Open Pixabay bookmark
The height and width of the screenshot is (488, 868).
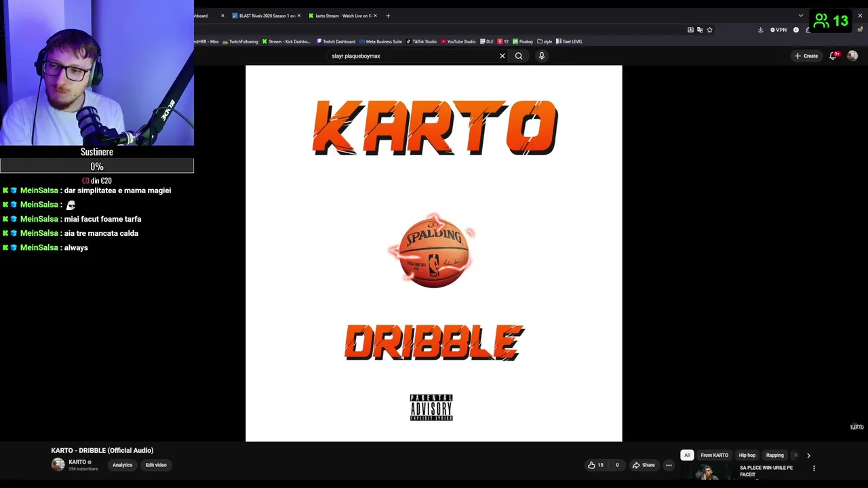(523, 41)
